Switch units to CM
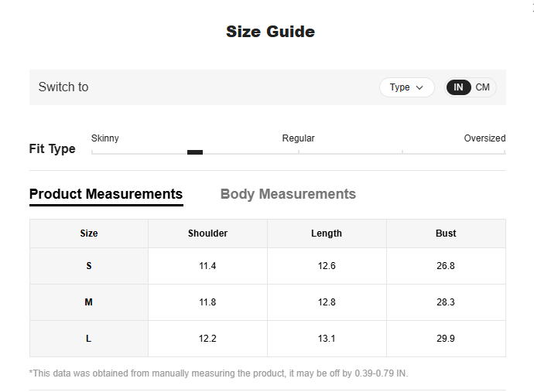The width and height of the screenshot is (534, 392). 483,87
